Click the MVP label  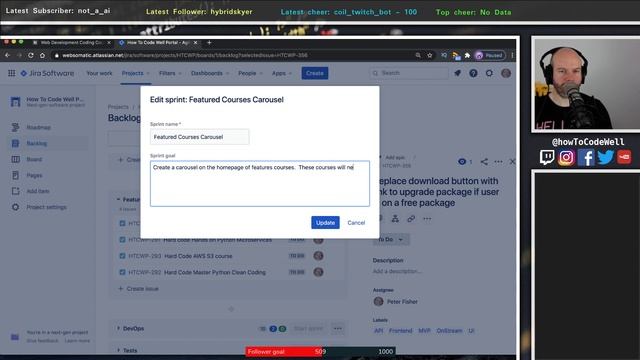[424, 331]
